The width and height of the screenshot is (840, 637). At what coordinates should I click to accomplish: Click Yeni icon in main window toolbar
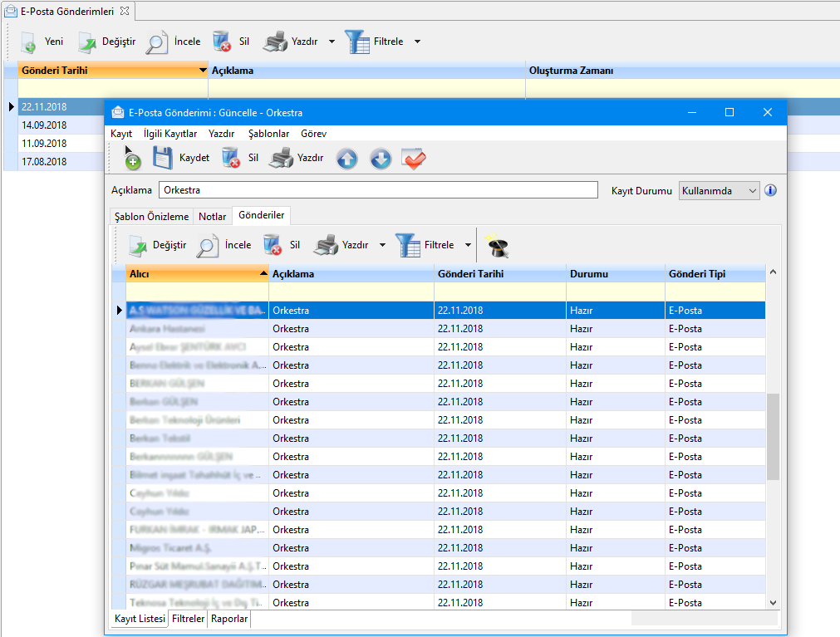(28, 42)
